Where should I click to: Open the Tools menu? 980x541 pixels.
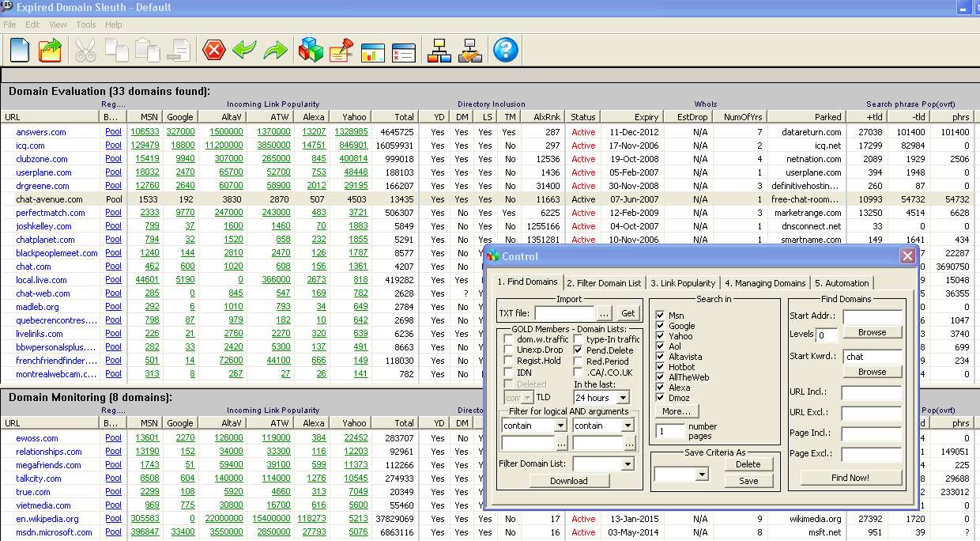(x=86, y=25)
